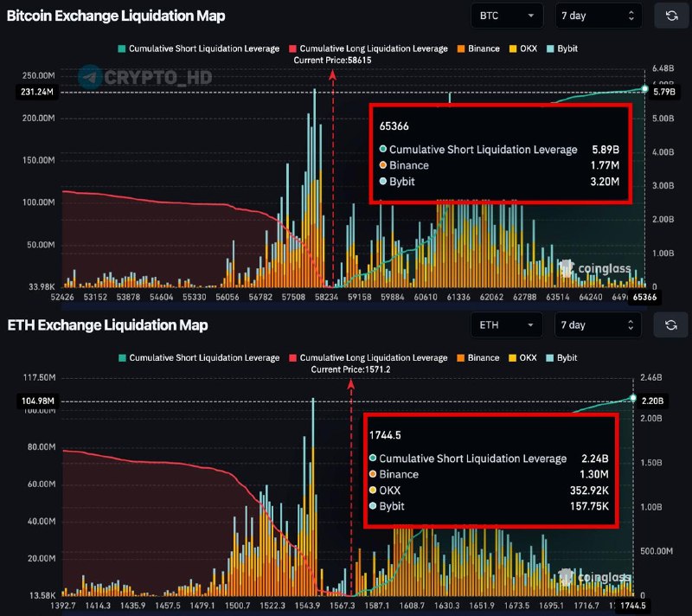Image resolution: width=692 pixels, height=616 pixels.
Task: Click the 352.92K OKX value in ETH tooltip
Action: [x=589, y=491]
